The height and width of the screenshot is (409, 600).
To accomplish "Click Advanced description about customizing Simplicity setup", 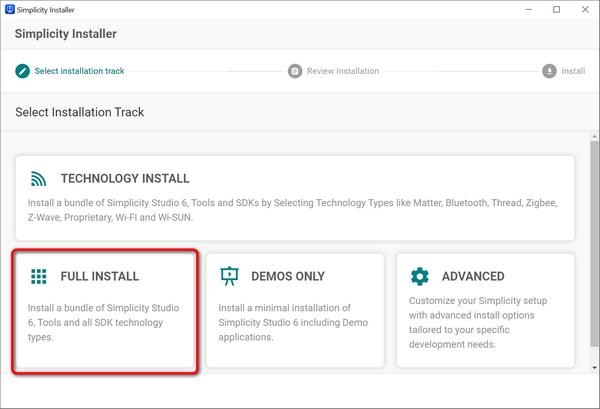I will click(x=478, y=323).
